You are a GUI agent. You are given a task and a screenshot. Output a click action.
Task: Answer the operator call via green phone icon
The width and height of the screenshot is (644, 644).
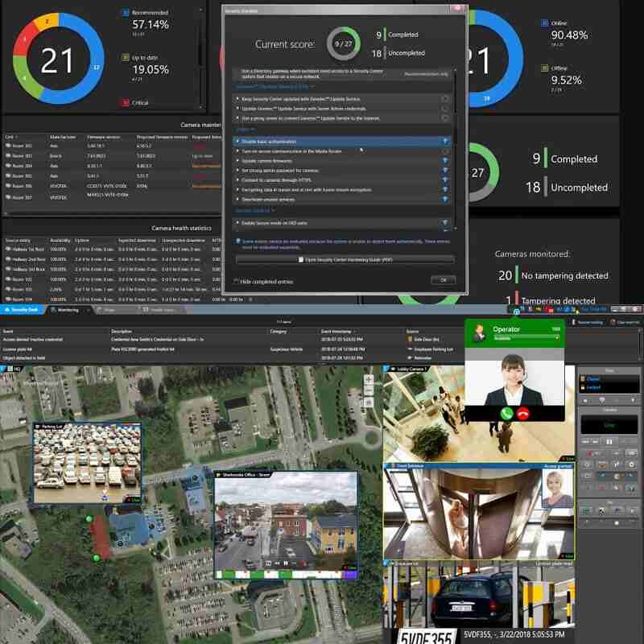pos(506,415)
